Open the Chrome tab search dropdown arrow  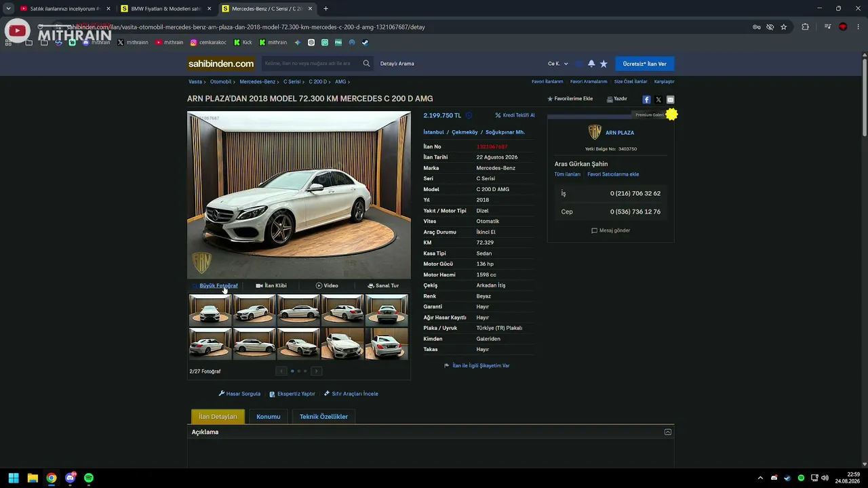8,9
